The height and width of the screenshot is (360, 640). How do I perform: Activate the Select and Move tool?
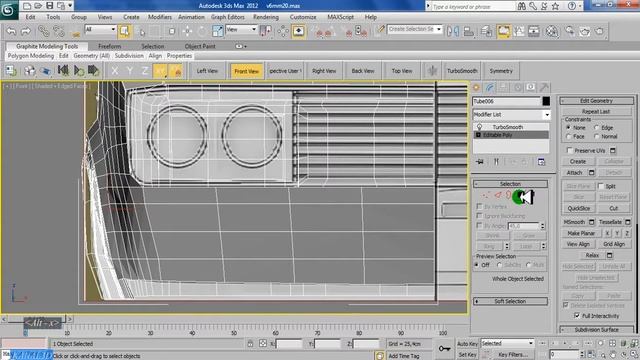pos(187,31)
